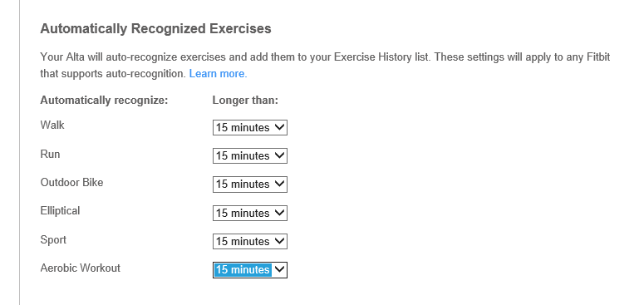This screenshot has height=305, width=644.
Task: Open the Walk duration dropdown
Action: coord(250,127)
